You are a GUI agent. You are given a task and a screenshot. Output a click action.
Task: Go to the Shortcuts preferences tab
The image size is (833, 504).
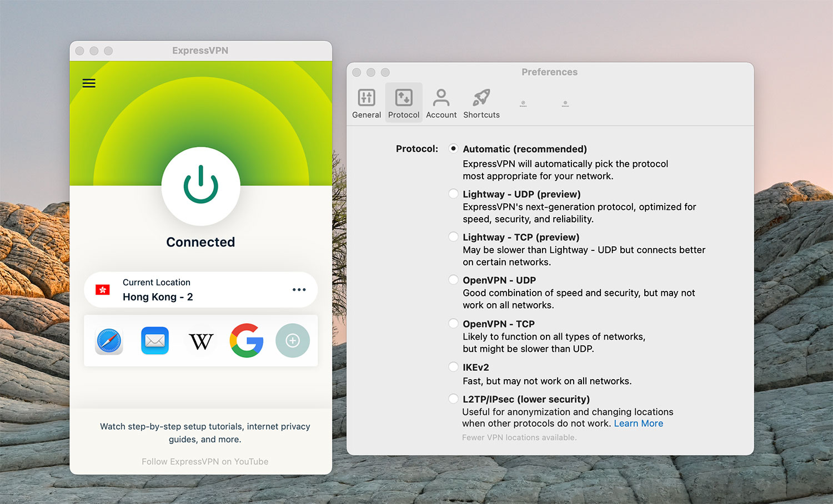click(x=481, y=103)
